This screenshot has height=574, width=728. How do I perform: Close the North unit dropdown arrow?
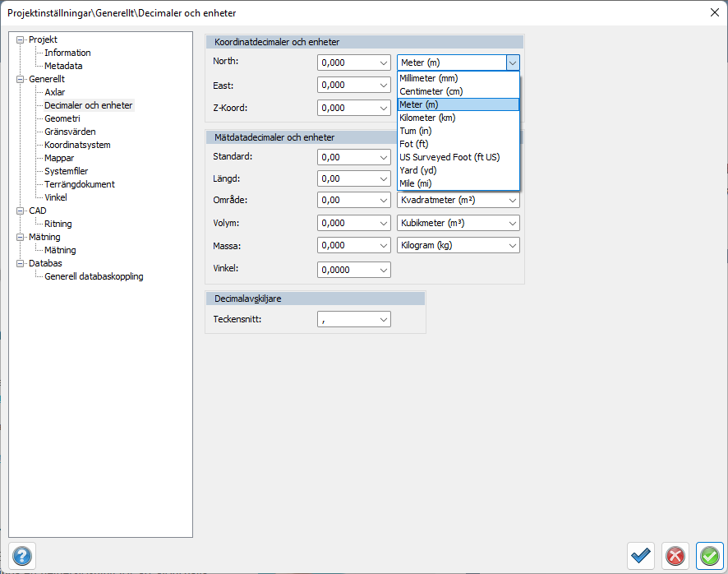pyautogui.click(x=513, y=62)
